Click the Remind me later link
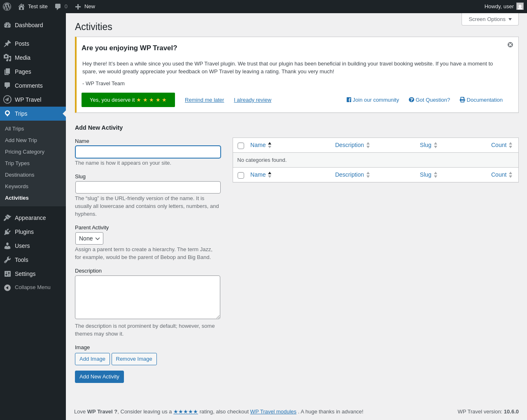527x420 pixels. [x=204, y=100]
